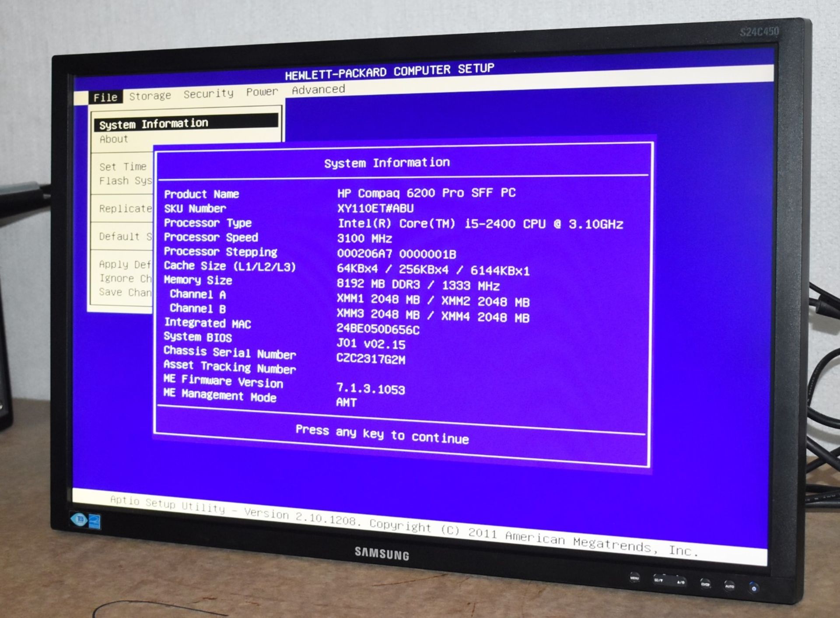Click the Chassis Serial Number label
840x618 pixels.
pyautogui.click(x=230, y=353)
